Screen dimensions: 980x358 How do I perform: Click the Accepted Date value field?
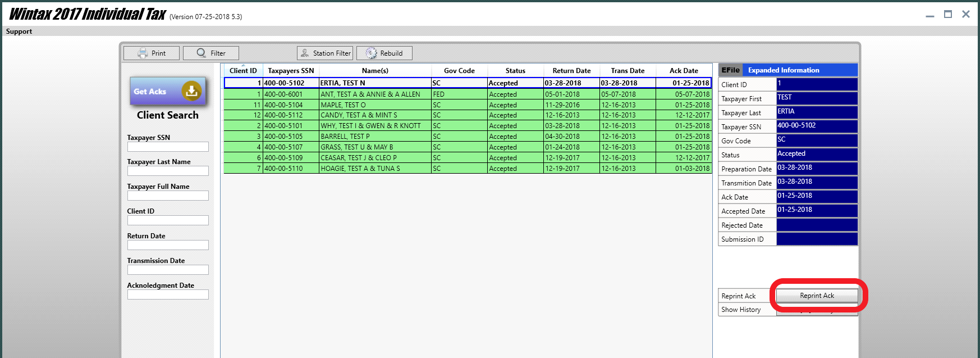(x=817, y=211)
